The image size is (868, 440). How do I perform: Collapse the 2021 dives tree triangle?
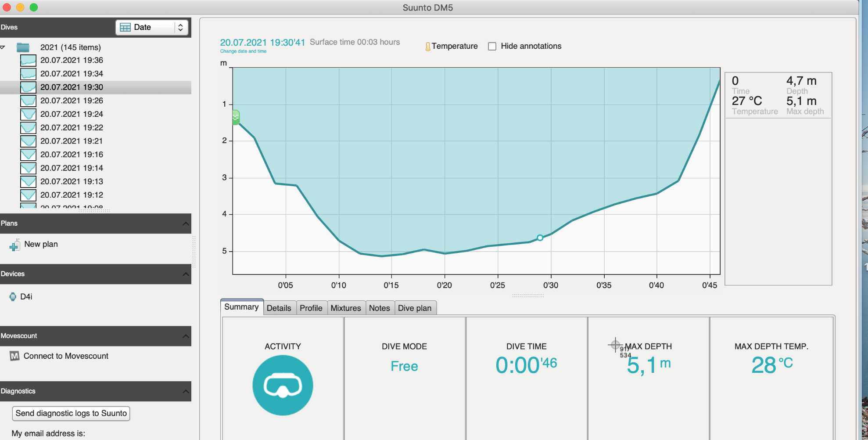pyautogui.click(x=3, y=47)
